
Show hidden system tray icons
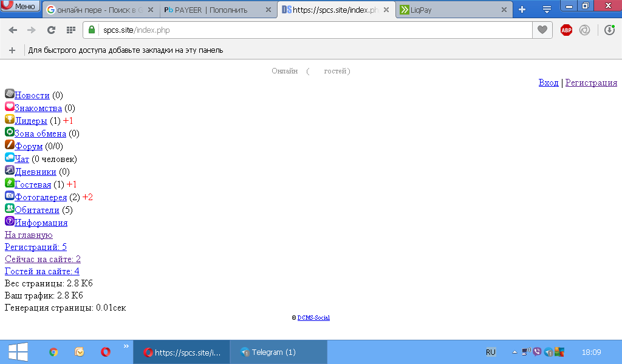point(514,352)
